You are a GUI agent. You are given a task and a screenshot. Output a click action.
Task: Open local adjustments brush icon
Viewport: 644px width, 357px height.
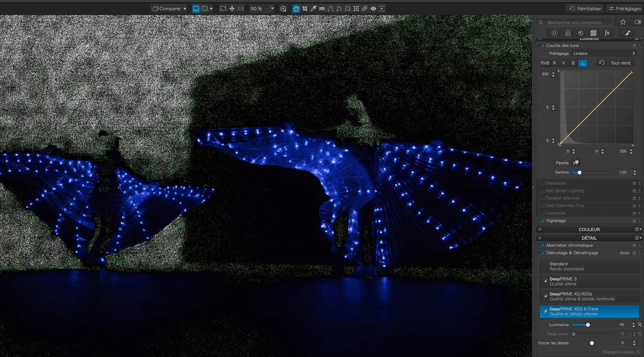626,33
